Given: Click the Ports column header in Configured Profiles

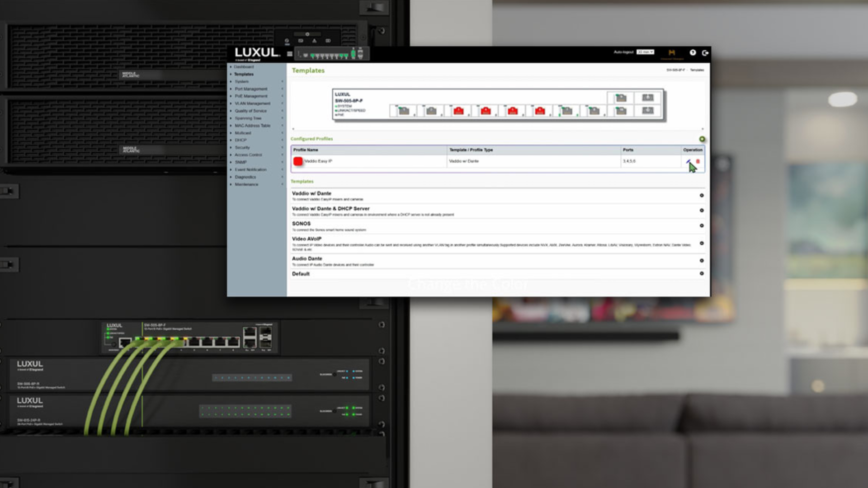Looking at the screenshot, I should (x=629, y=150).
